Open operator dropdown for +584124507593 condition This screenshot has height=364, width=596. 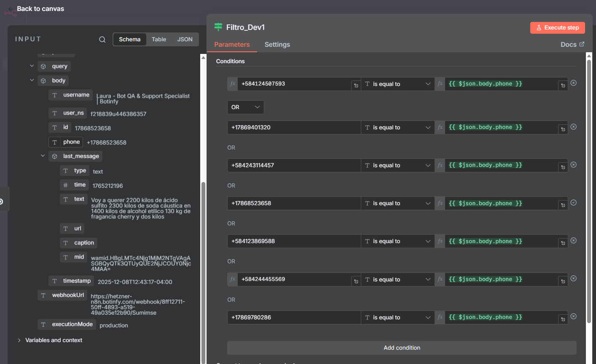coord(398,84)
